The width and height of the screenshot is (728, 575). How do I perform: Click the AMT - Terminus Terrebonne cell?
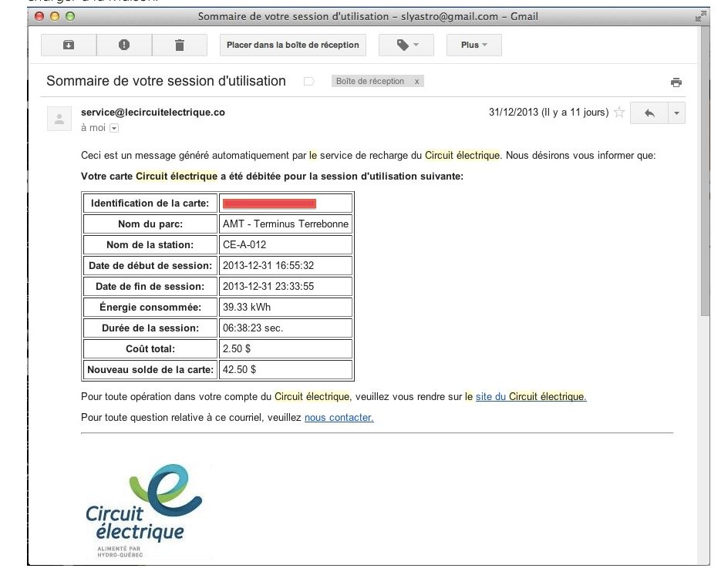pyautogui.click(x=285, y=224)
